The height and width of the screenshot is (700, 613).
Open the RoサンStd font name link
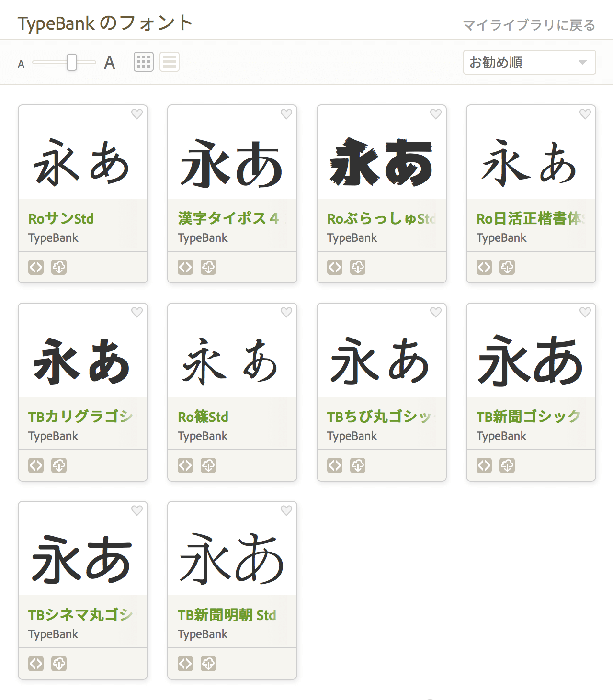(61, 219)
